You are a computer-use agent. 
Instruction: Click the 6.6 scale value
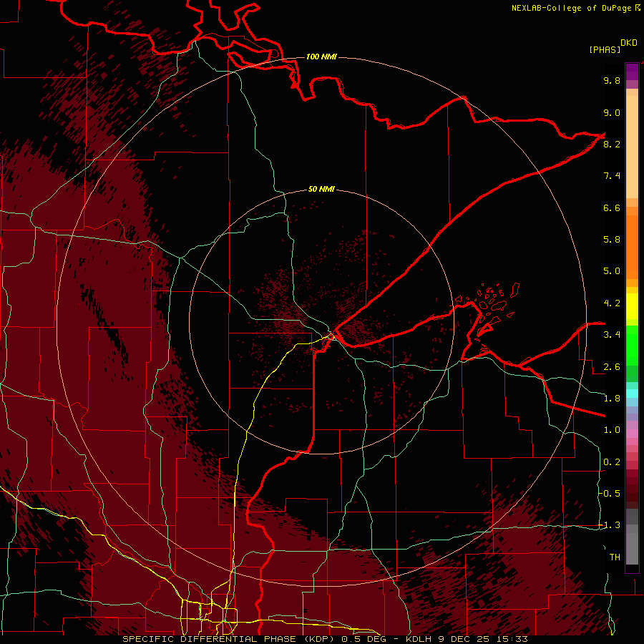pos(612,208)
